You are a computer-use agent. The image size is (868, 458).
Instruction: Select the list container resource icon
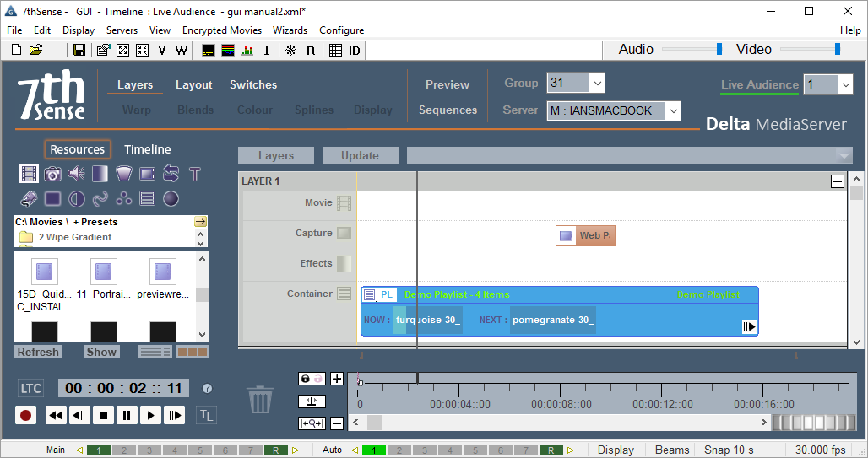(x=147, y=198)
